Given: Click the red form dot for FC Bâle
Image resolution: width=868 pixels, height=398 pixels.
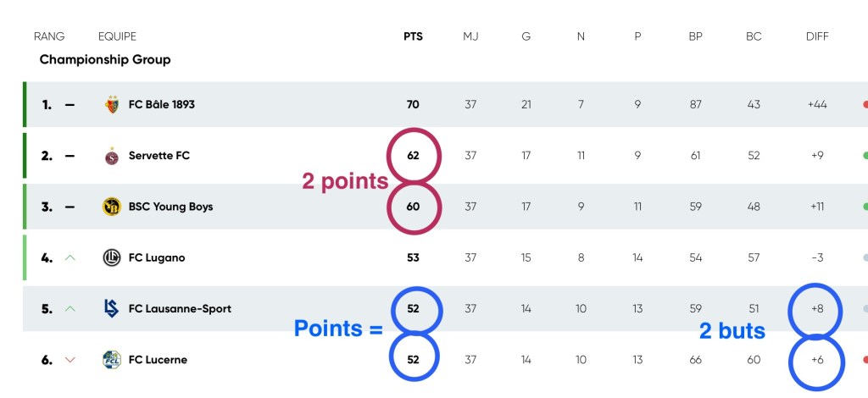Looking at the screenshot, I should click(865, 105).
